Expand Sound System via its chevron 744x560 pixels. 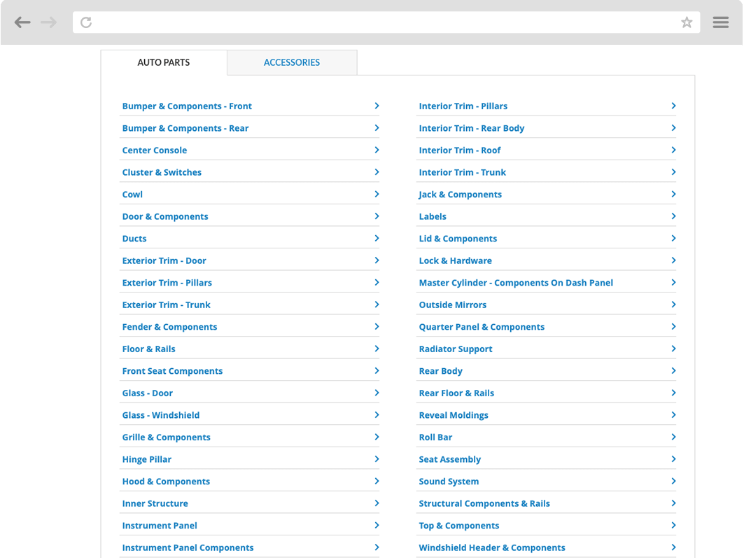[673, 481]
